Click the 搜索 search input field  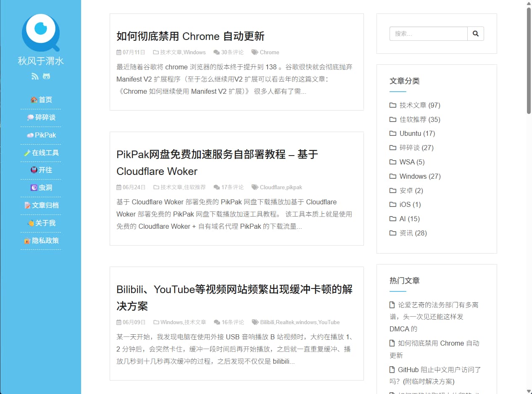(428, 34)
